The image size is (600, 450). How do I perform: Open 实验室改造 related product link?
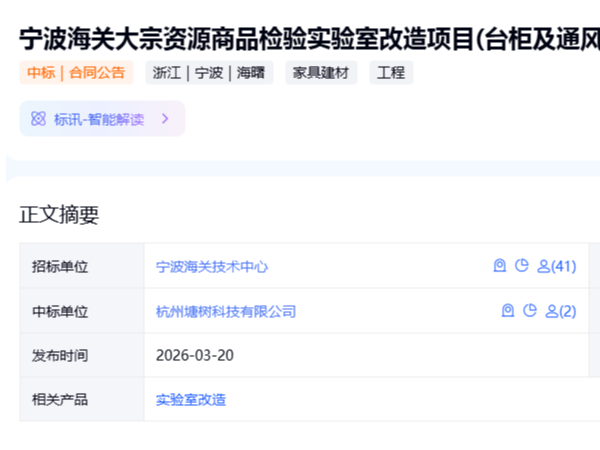point(191,400)
